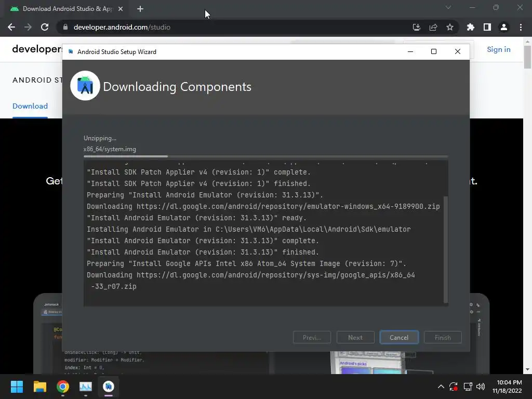Click the volume speaker tray icon

point(481,387)
